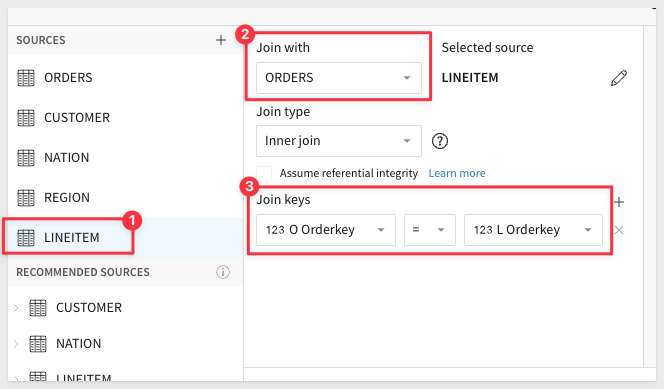The width and height of the screenshot is (664, 389).
Task: Click the selected source LINEITEM title
Action: (x=470, y=78)
